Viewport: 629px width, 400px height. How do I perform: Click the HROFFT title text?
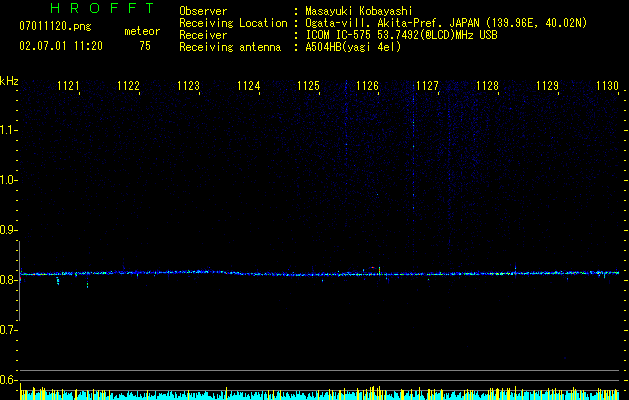(x=103, y=8)
